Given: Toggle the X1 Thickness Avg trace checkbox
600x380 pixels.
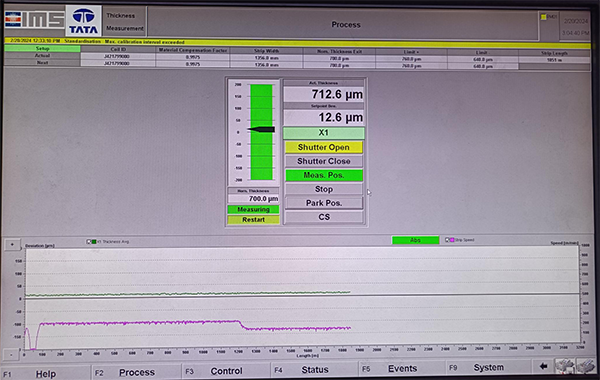Looking at the screenshot, I should click(89, 241).
